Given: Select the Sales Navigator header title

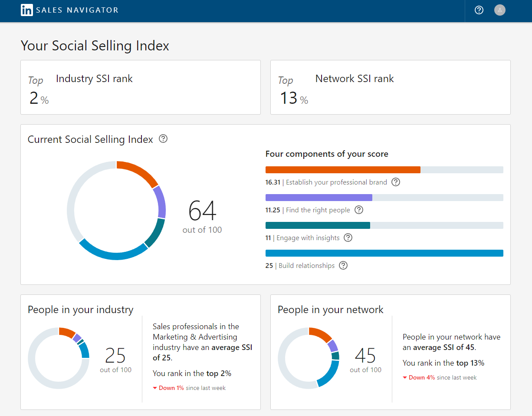Looking at the screenshot, I should point(76,10).
